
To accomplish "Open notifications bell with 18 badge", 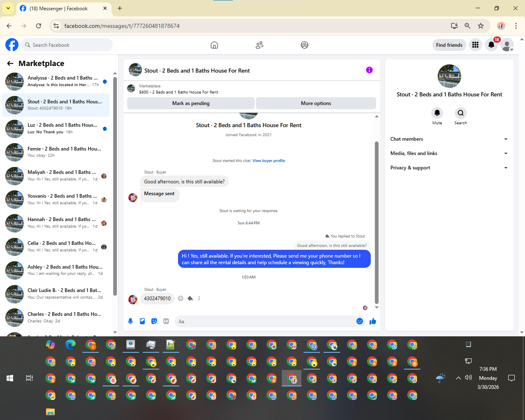I will coord(491,45).
